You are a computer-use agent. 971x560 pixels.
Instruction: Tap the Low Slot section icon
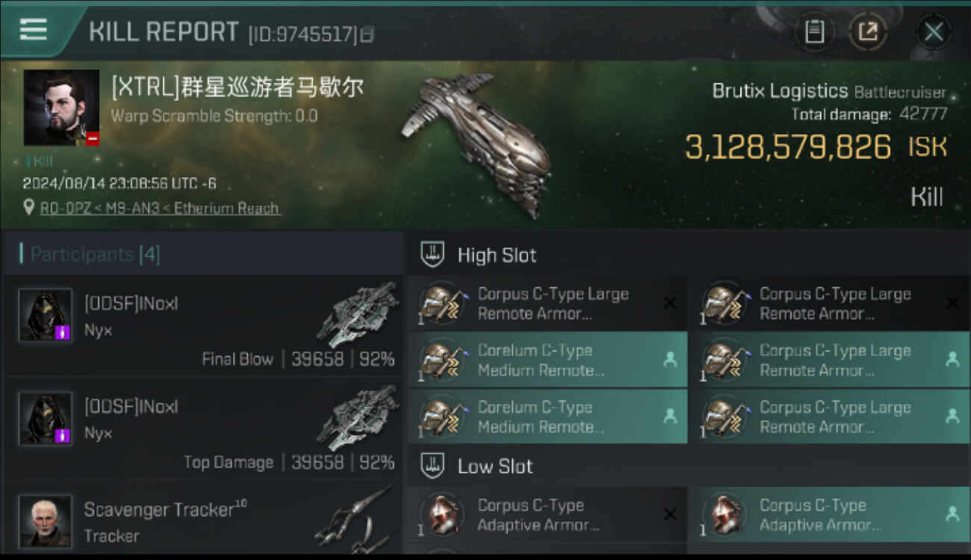point(433,466)
